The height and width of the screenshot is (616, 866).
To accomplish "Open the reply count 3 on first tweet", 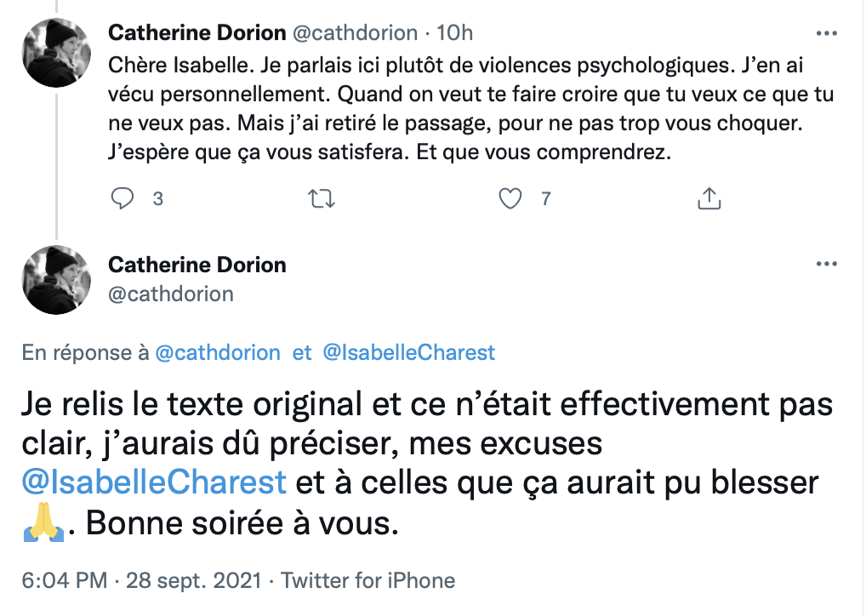I will pyautogui.click(x=158, y=199).
